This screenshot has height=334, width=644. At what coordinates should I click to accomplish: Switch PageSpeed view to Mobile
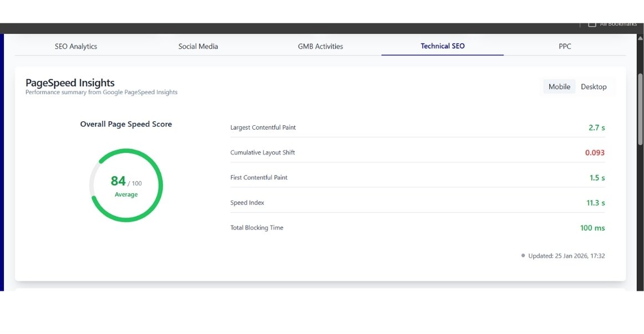(x=559, y=87)
